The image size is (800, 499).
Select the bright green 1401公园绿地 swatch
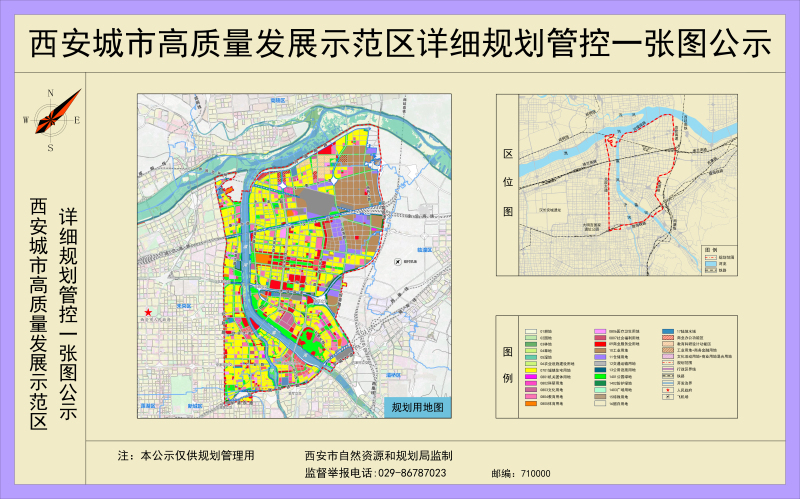point(600,377)
